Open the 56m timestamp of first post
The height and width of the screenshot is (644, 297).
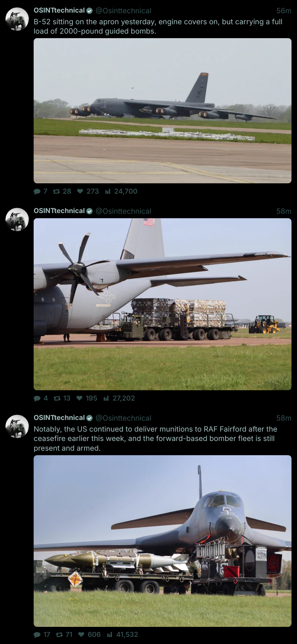tap(284, 11)
